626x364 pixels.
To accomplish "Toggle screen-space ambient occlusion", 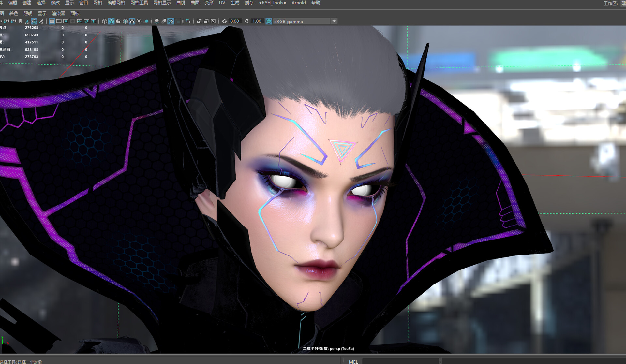I will (x=157, y=21).
